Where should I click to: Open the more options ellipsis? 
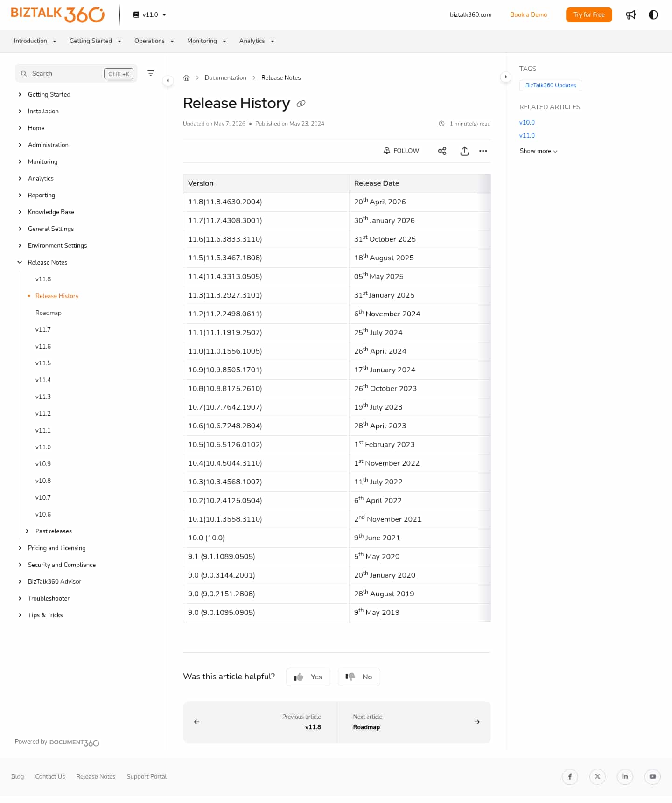point(483,151)
